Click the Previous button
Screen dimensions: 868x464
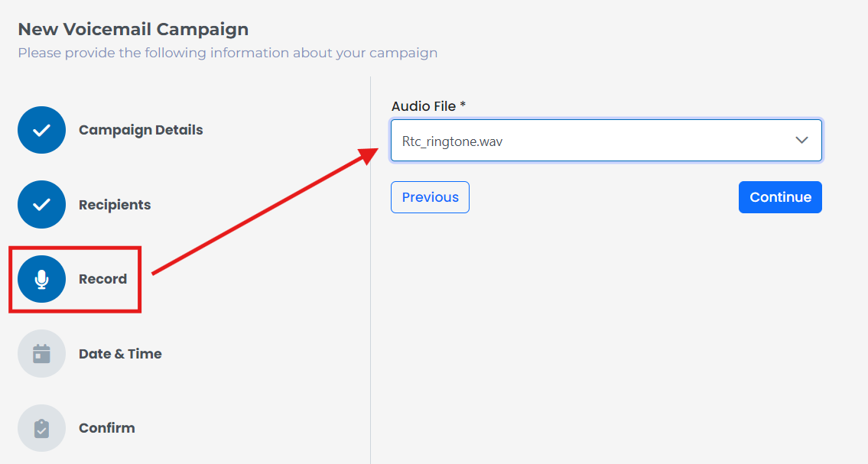430,197
